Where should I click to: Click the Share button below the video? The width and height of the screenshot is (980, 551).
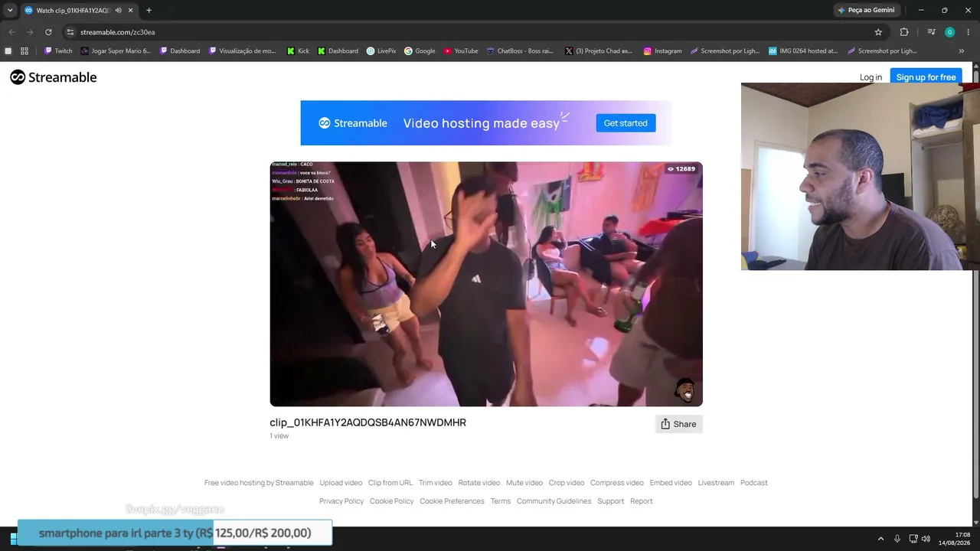point(678,424)
